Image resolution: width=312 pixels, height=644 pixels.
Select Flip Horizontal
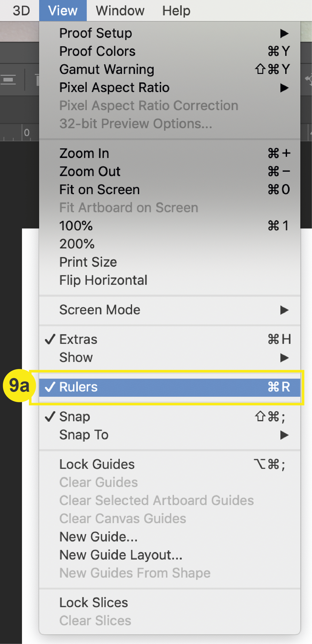coord(103,280)
